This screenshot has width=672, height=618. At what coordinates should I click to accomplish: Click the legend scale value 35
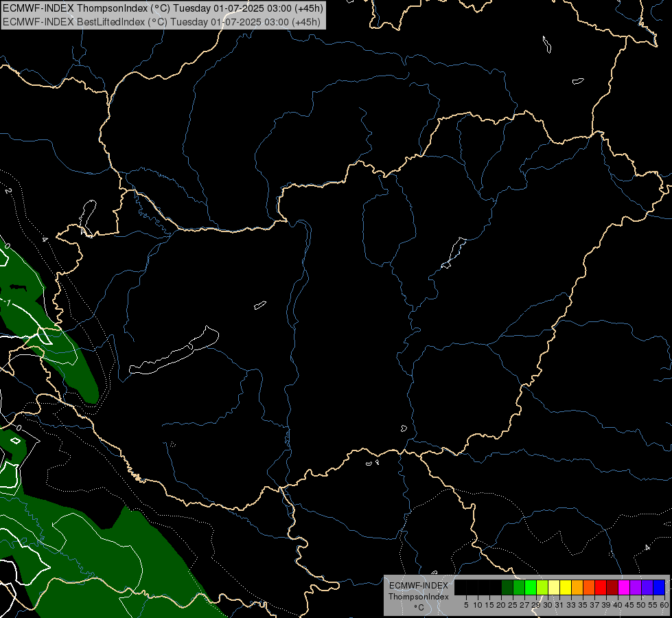583,605
